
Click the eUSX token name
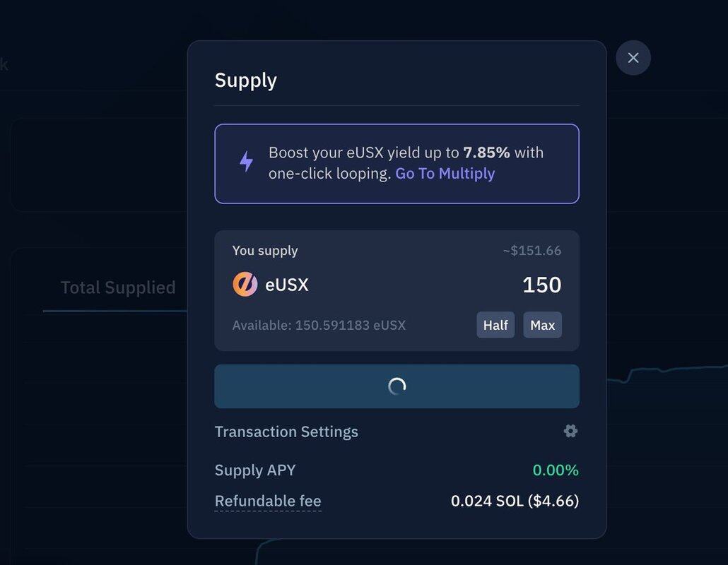click(x=287, y=285)
